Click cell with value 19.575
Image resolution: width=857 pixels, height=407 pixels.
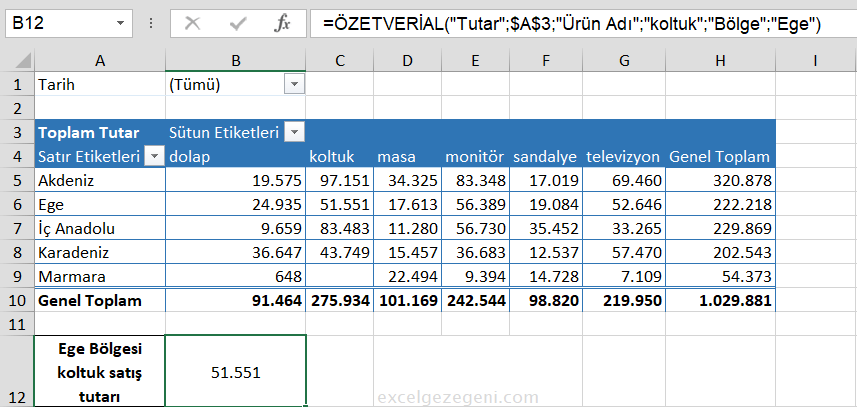point(236,180)
